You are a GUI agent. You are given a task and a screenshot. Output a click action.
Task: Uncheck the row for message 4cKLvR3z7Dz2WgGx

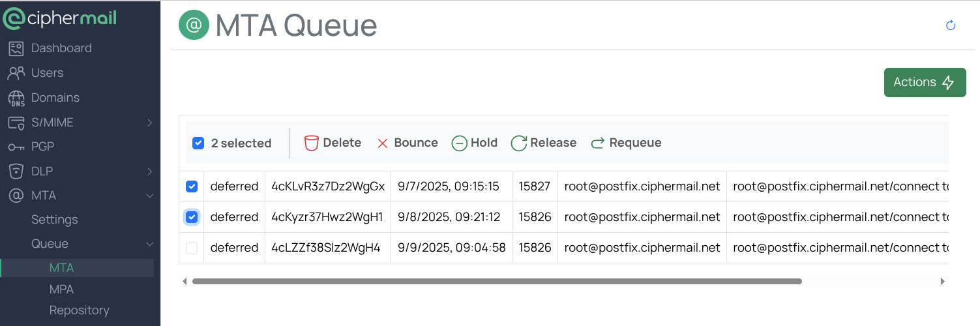(192, 186)
